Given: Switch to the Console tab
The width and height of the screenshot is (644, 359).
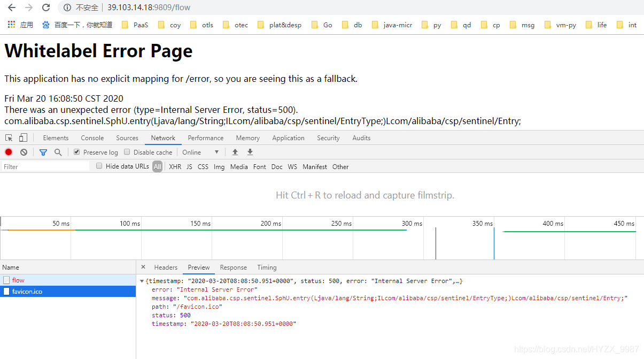Looking at the screenshot, I should pyautogui.click(x=92, y=138).
